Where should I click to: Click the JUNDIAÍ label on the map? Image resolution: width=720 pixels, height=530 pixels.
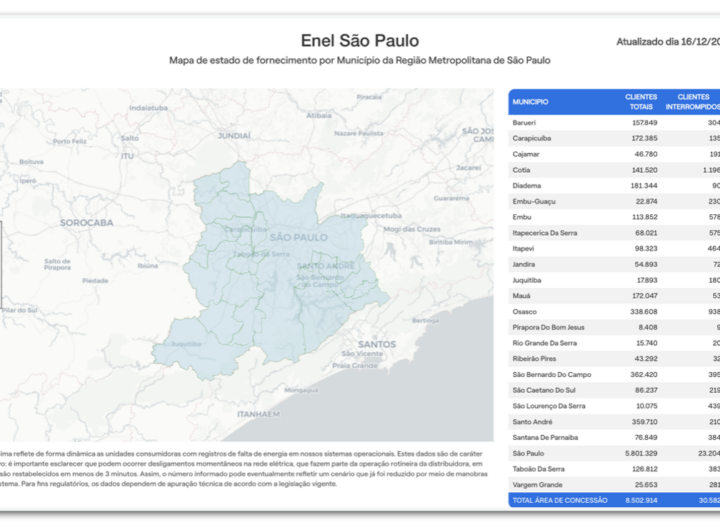coord(234,134)
